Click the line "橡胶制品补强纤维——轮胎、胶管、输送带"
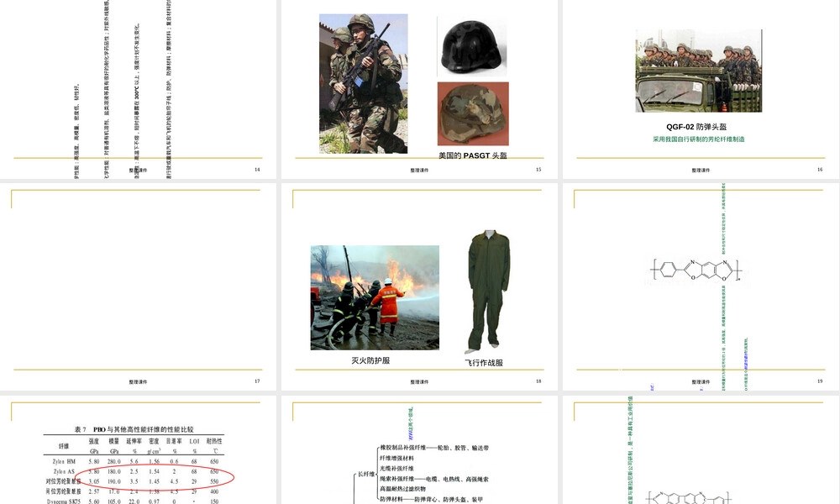 [434, 448]
